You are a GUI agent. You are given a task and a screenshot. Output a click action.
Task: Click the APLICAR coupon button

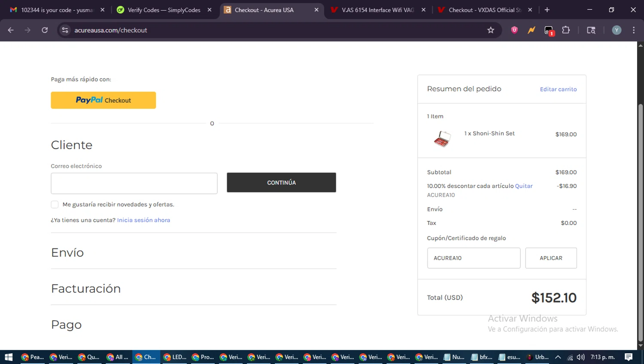point(551,258)
